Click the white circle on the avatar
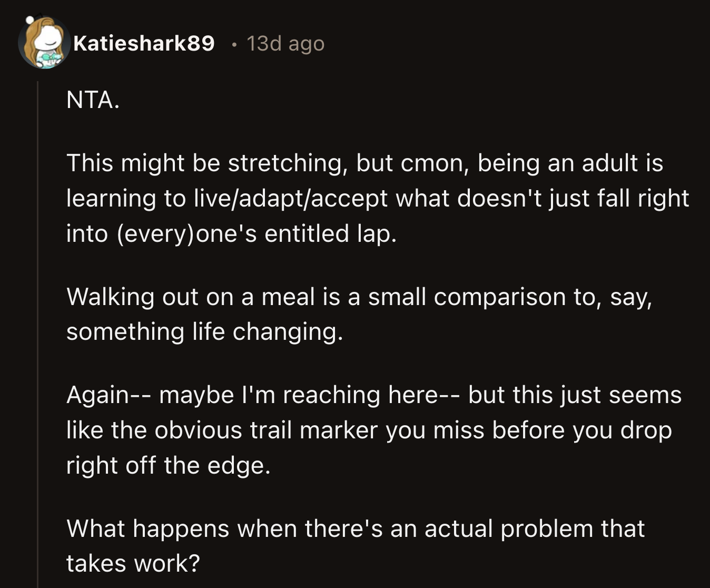Viewport: 710px width, 588px height. (x=29, y=19)
